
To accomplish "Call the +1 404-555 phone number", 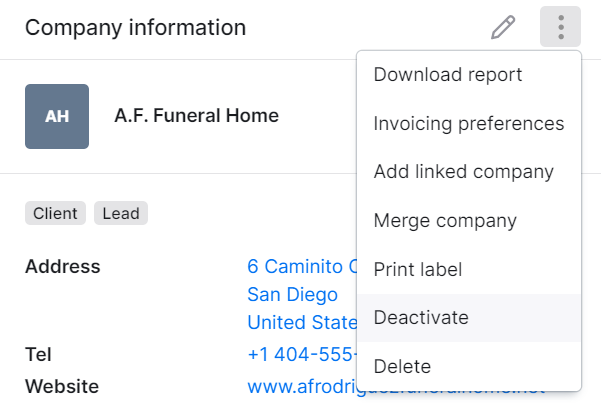I will (x=302, y=354).
